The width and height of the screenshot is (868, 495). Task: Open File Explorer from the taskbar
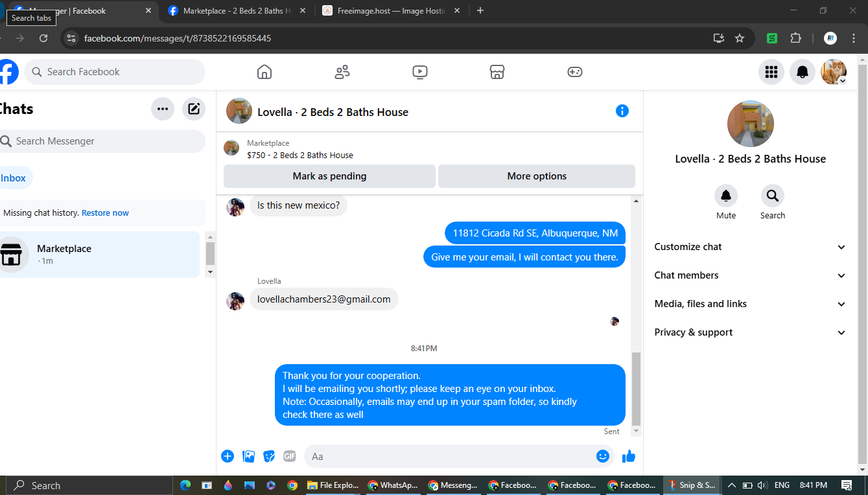click(x=333, y=485)
